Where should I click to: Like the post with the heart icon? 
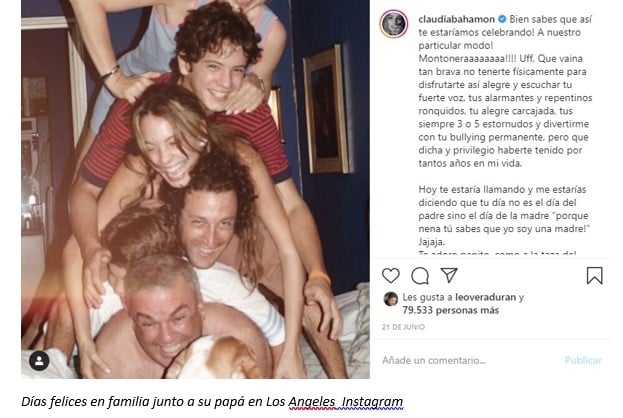coord(391,275)
